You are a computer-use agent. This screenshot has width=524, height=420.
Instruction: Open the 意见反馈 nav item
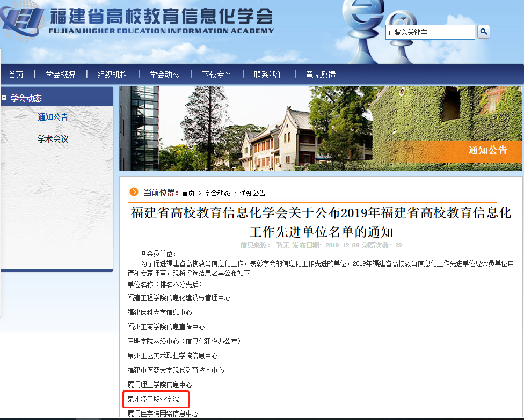pos(321,75)
